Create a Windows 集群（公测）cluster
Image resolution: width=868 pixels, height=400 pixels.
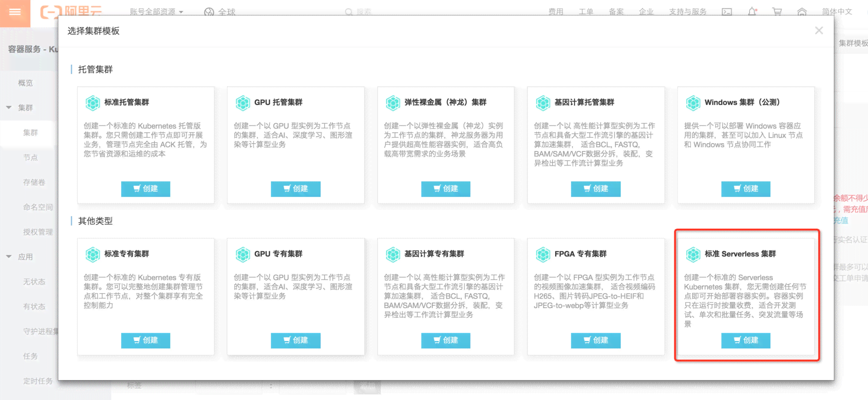coord(746,189)
